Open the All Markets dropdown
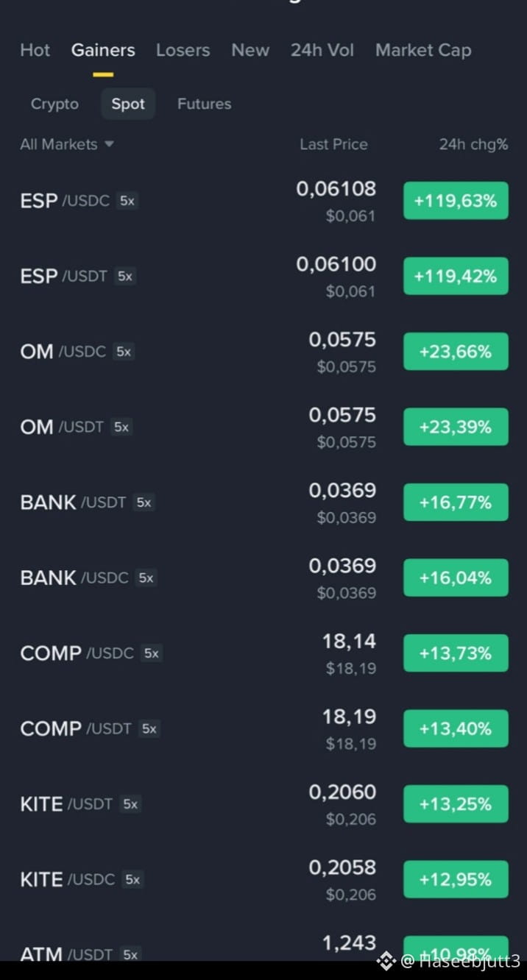This screenshot has height=980, width=527. [67, 144]
